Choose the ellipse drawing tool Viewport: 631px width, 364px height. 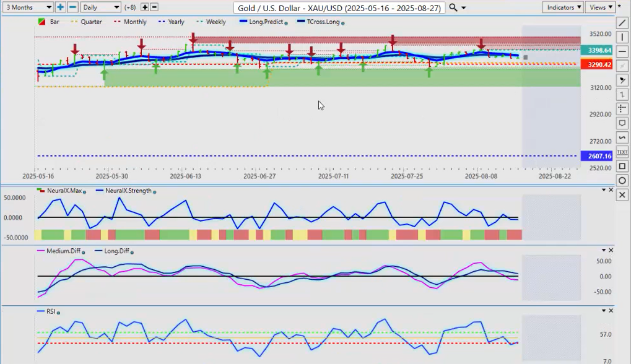click(623, 180)
